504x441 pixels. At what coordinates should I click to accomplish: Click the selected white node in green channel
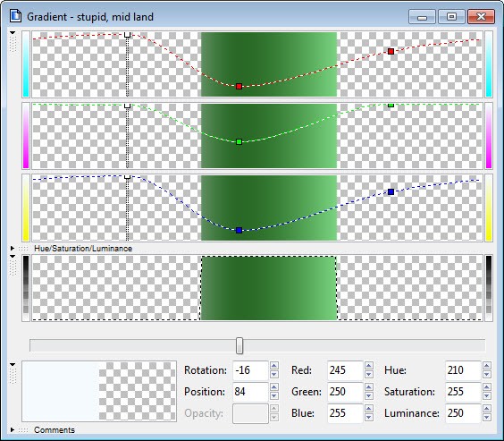(x=127, y=106)
